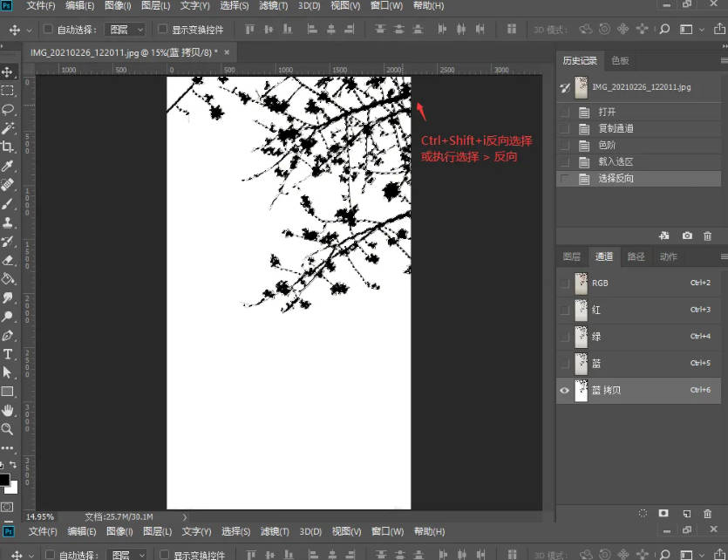
Task: Select the Smudge tool
Action: (x=8, y=297)
